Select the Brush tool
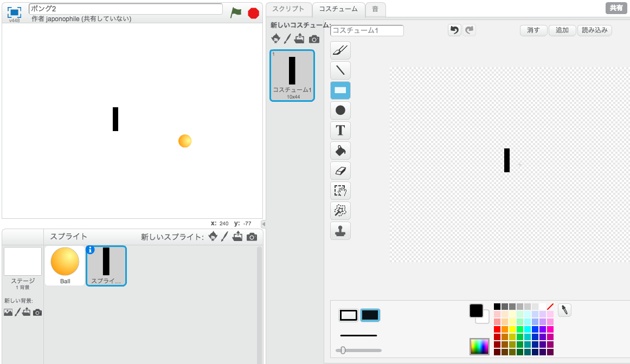The image size is (630, 364). click(340, 50)
